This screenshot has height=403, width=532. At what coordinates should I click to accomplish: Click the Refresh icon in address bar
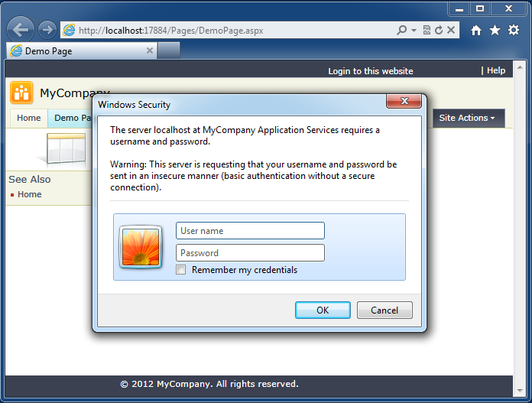[438, 30]
